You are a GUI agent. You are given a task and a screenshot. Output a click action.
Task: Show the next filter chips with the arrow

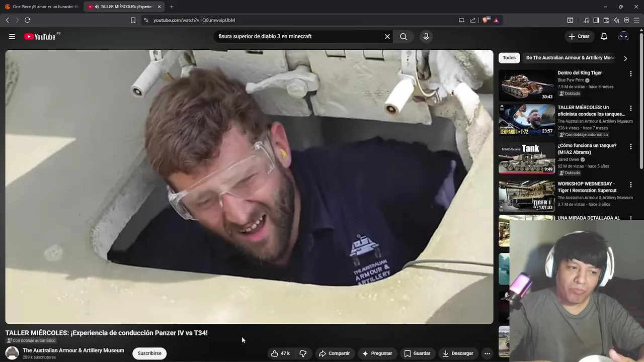pos(625,58)
